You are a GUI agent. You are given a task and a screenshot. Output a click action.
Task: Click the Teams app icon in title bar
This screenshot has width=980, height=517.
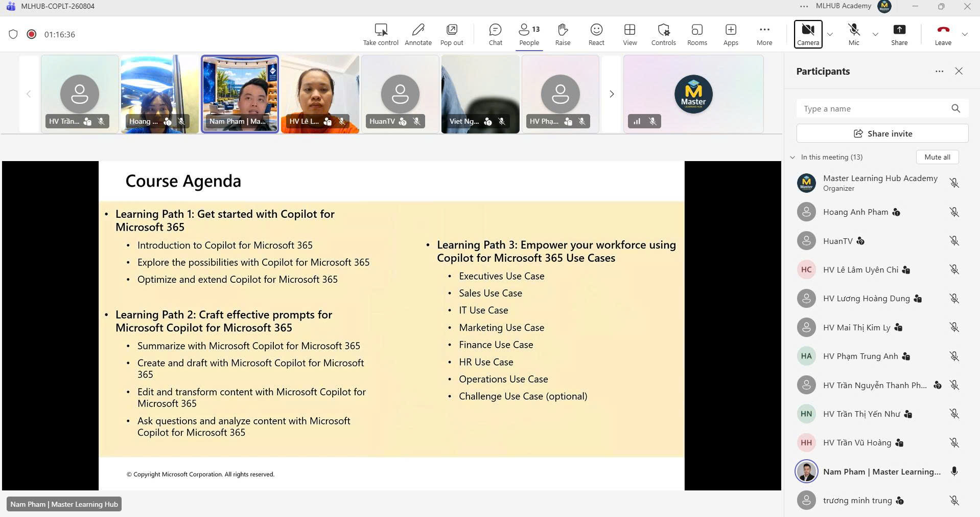click(x=11, y=6)
